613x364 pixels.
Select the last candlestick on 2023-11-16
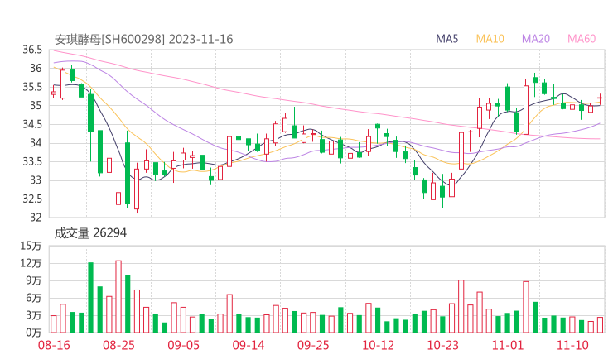600,98
